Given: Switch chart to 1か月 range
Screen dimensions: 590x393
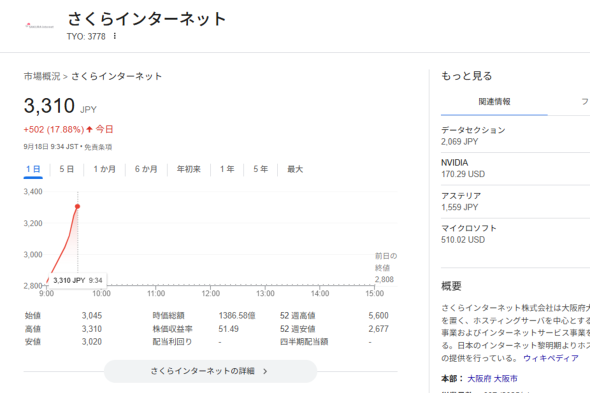Looking at the screenshot, I should [105, 169].
